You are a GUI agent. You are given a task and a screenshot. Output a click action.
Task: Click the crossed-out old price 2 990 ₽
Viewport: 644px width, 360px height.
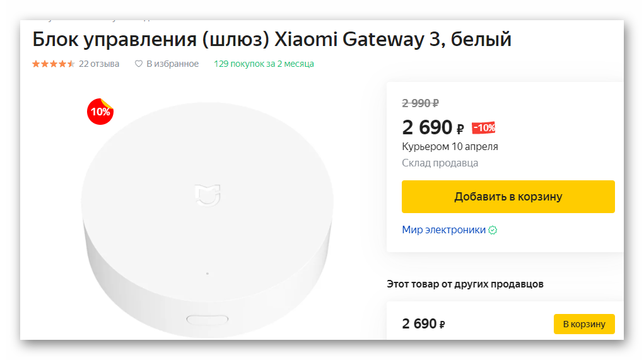coord(421,103)
